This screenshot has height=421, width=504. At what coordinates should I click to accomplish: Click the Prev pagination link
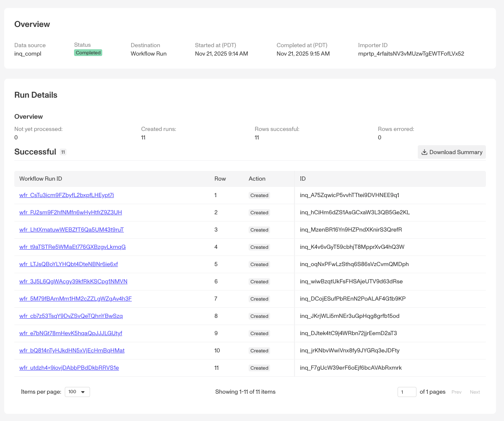click(x=456, y=392)
